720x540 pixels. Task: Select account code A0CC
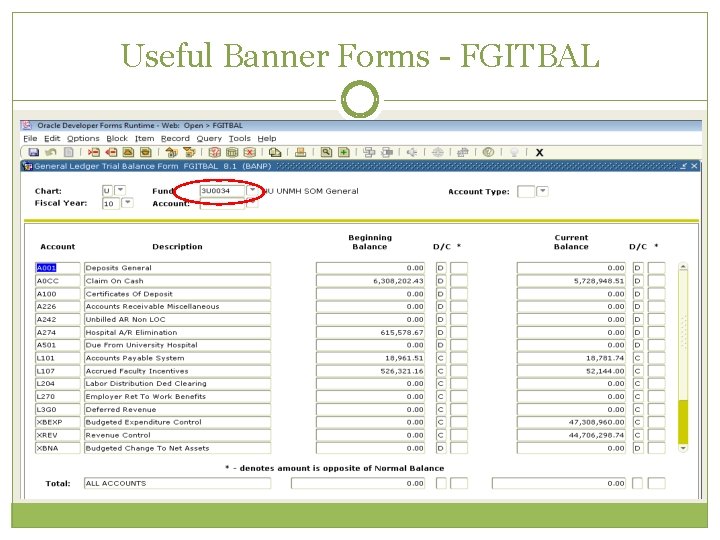[x=57, y=281]
